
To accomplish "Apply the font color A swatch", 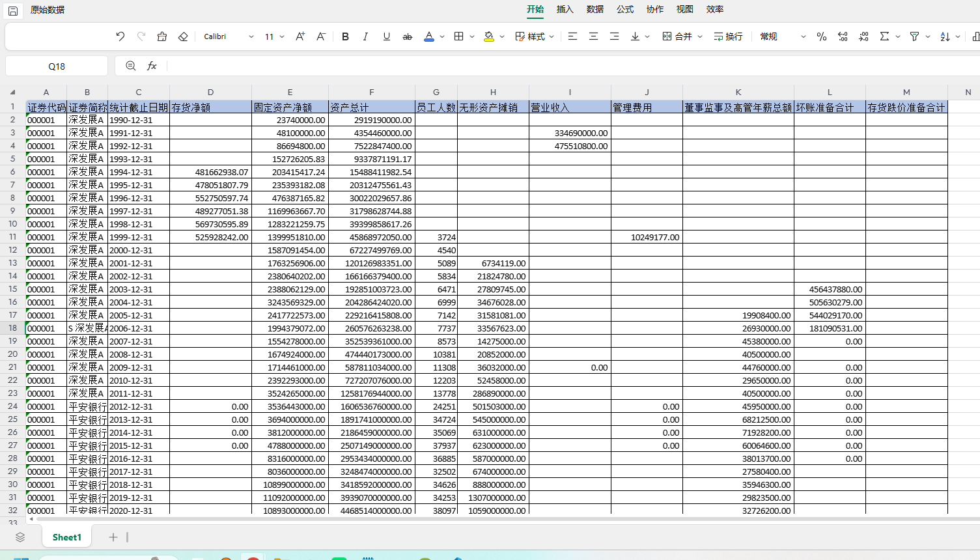I will pos(428,36).
